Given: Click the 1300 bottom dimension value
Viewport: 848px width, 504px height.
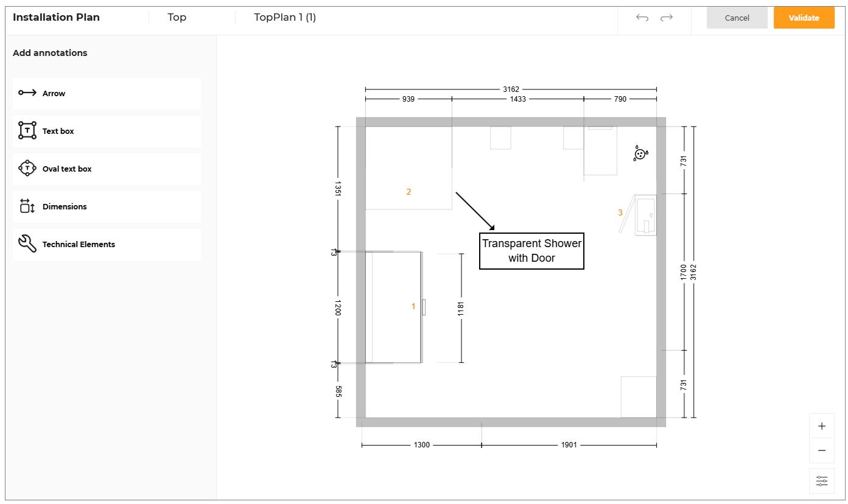Looking at the screenshot, I should pyautogui.click(x=422, y=445).
